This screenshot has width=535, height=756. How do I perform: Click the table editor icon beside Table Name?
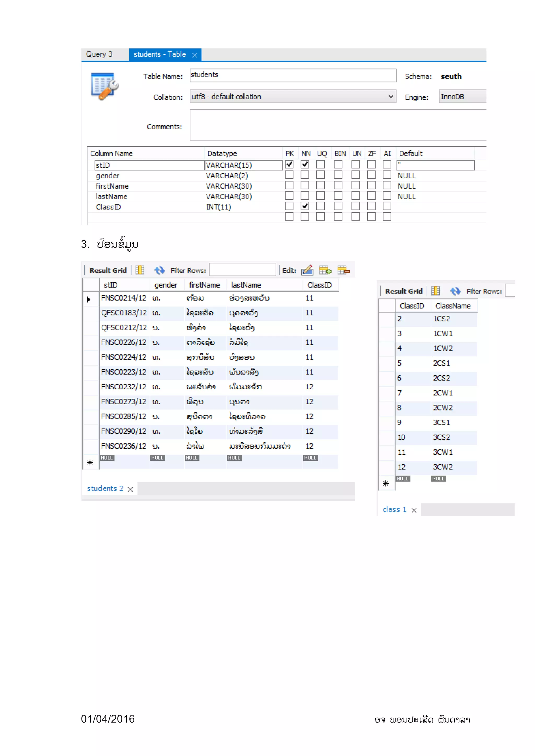tap(104, 86)
